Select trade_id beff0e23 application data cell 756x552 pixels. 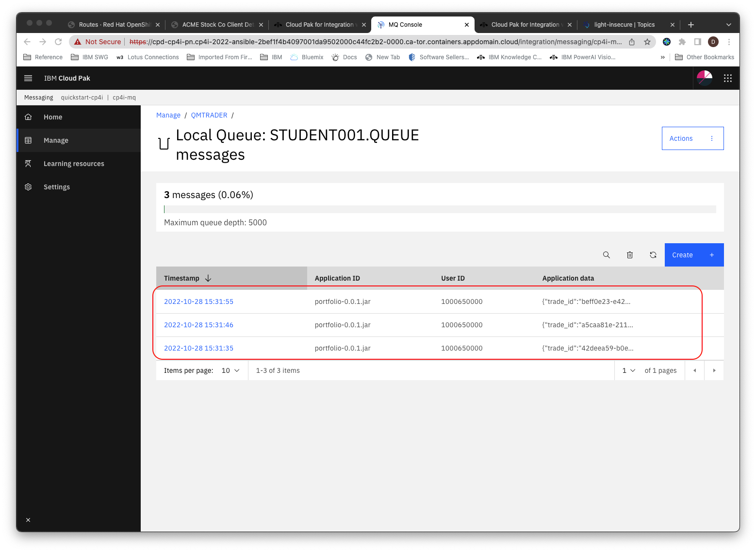586,301
